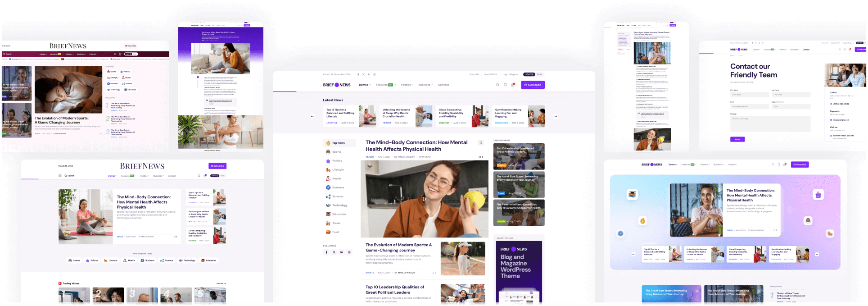Click previous arrow on Latest News carousel

(312, 116)
